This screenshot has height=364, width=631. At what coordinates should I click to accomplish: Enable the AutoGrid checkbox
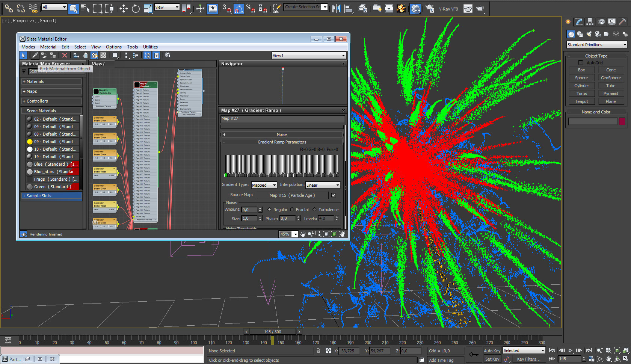581,63
